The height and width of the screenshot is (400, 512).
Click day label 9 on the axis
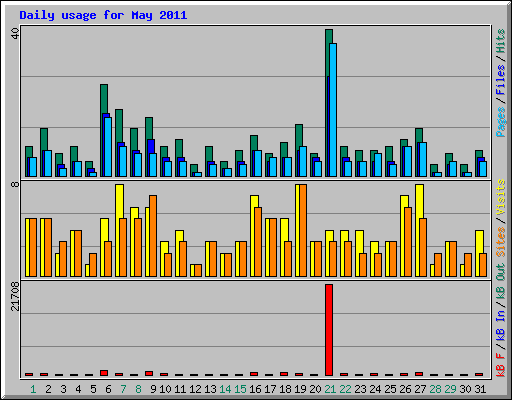tap(153, 389)
